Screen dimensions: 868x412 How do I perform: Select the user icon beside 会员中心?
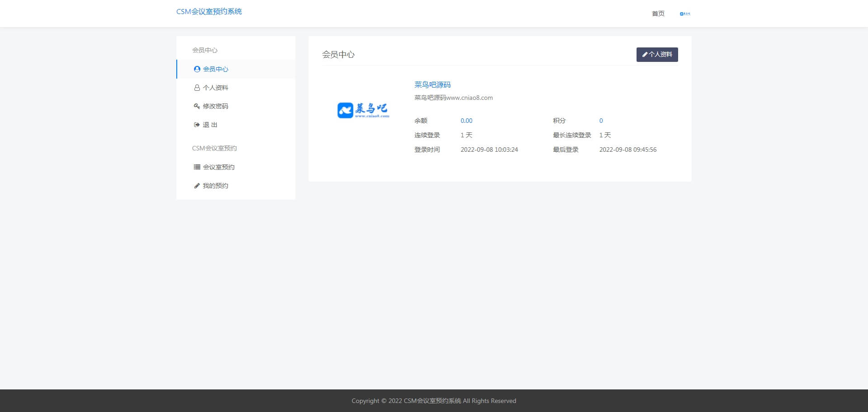click(x=196, y=69)
